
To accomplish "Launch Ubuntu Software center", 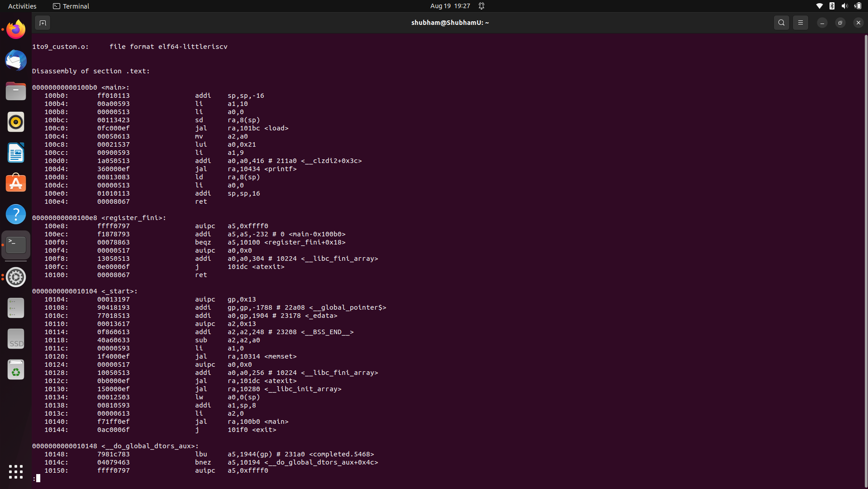I will (x=15, y=182).
